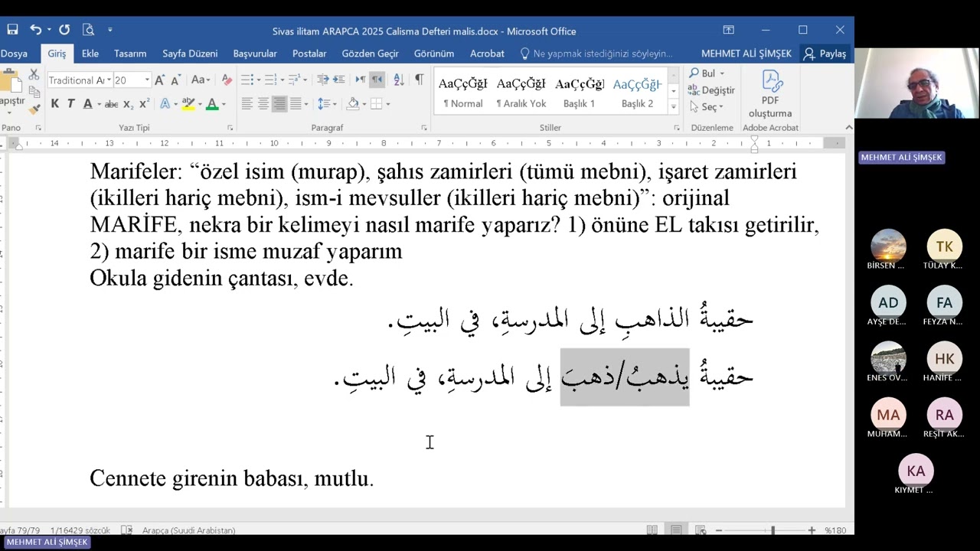Expand the styles gallery more arrow
Image resolution: width=980 pixels, height=551 pixels.
tap(673, 106)
